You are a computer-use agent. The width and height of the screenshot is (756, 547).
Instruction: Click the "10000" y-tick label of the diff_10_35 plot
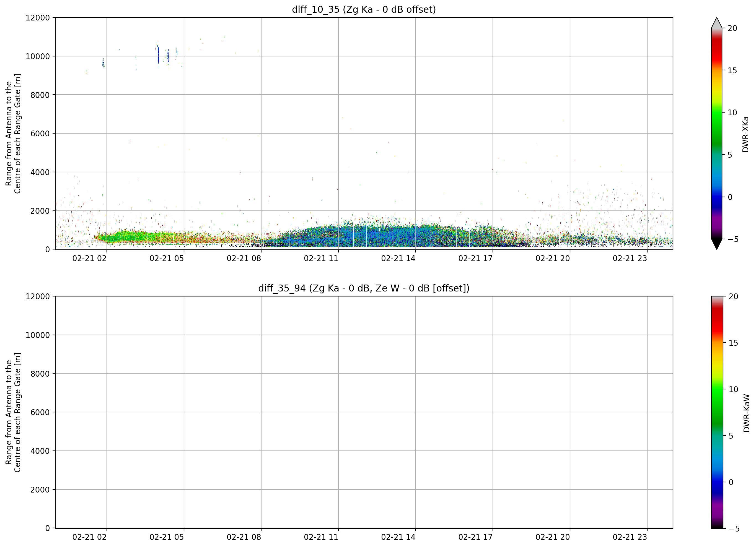tap(38, 56)
